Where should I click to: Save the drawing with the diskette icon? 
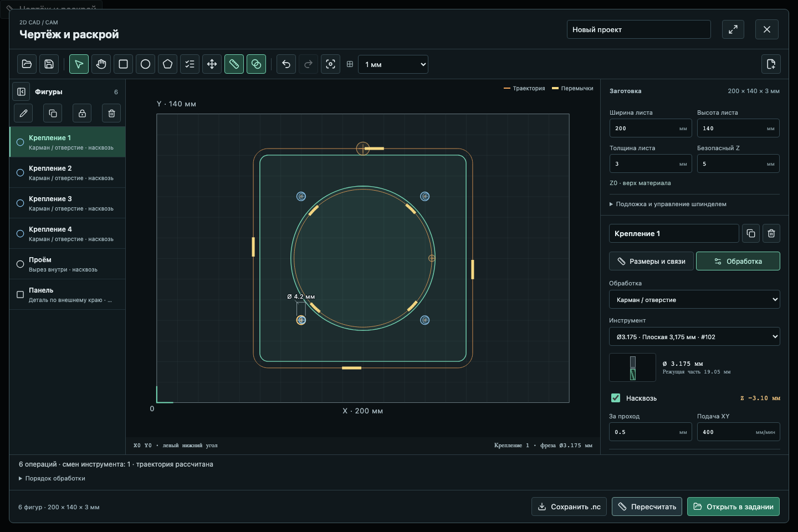49,64
